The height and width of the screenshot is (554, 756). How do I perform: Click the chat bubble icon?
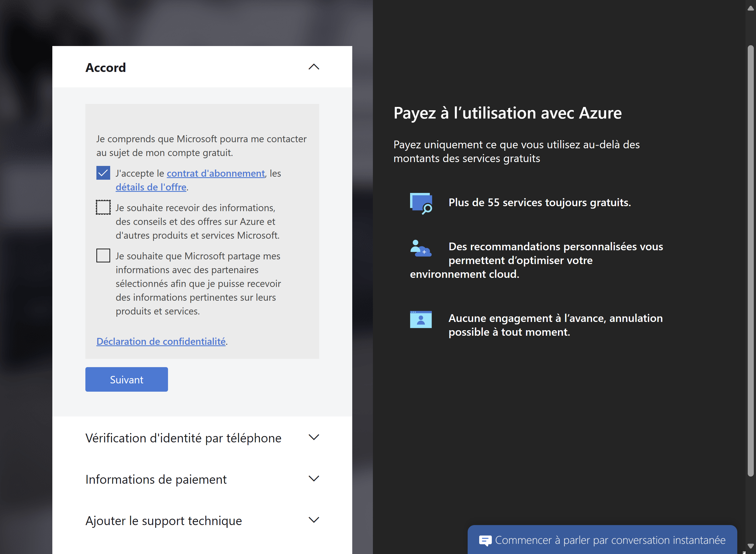(x=485, y=540)
